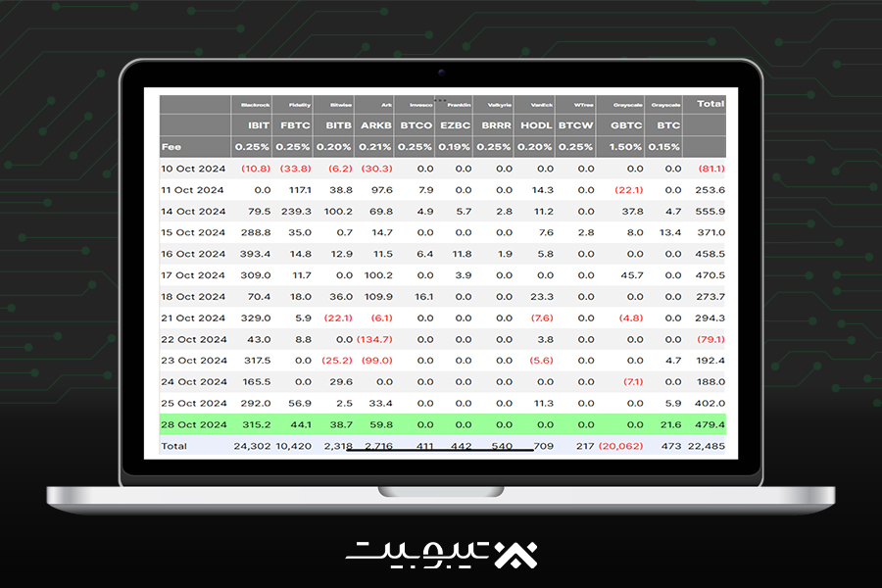Select the 253.6 total value
Image resolution: width=882 pixels, height=588 pixels.
tap(710, 190)
